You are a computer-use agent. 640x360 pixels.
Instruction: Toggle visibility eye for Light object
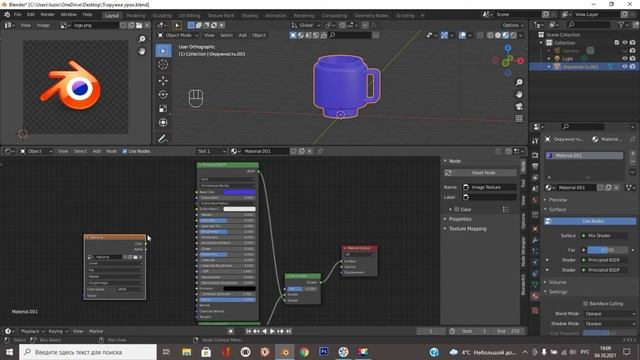pyautogui.click(x=624, y=58)
